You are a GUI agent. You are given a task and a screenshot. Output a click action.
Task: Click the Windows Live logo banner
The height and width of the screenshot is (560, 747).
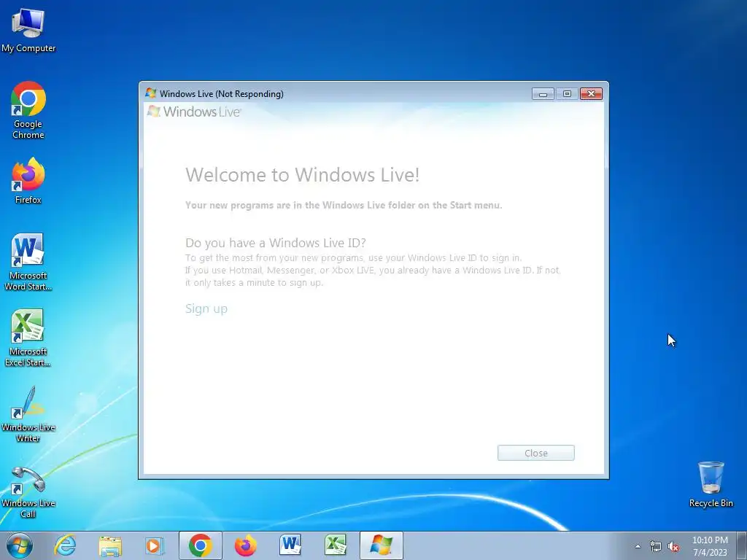coord(194,112)
